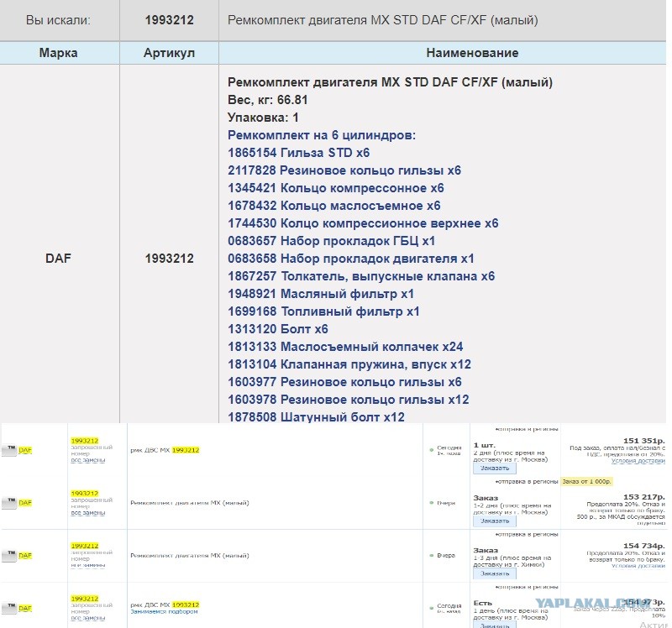The width and height of the screenshot is (672, 628).
Task: Click the line '1865154 Гильза STD x6'
Action: pos(299,153)
